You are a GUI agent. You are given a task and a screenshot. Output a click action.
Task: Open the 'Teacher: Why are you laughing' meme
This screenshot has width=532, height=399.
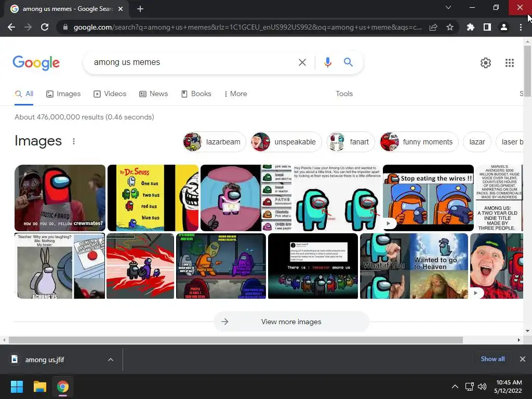[x=60, y=266]
